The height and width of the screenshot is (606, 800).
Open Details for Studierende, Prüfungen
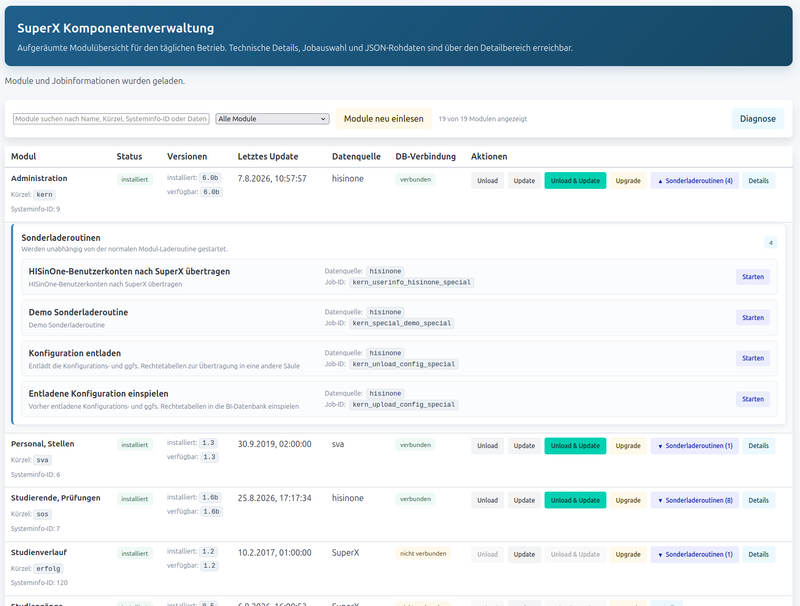click(x=758, y=500)
